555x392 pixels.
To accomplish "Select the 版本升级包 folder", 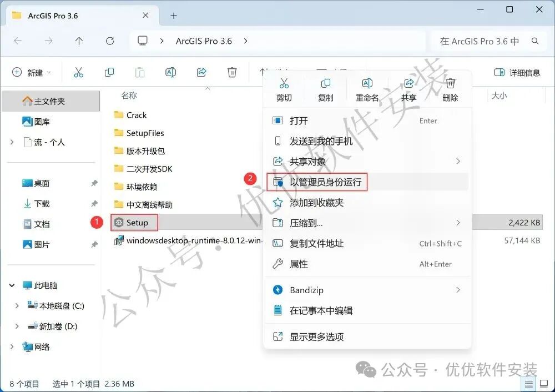I will [139, 151].
